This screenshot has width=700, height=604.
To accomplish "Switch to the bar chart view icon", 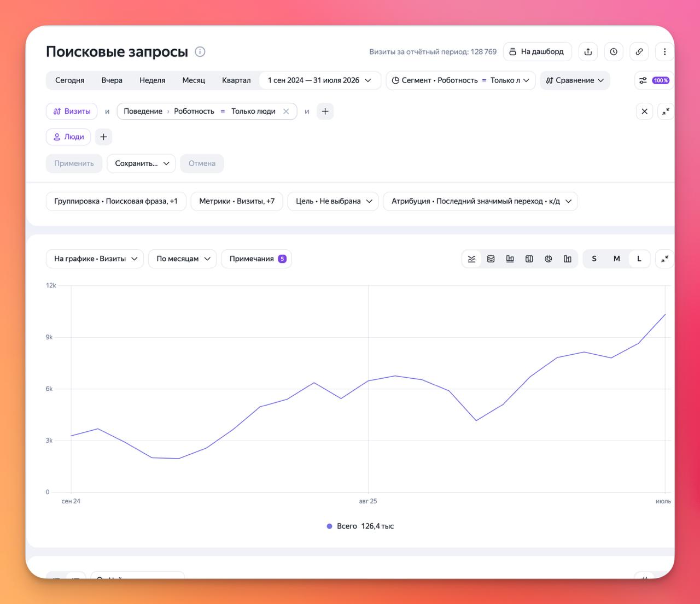I will [x=510, y=259].
